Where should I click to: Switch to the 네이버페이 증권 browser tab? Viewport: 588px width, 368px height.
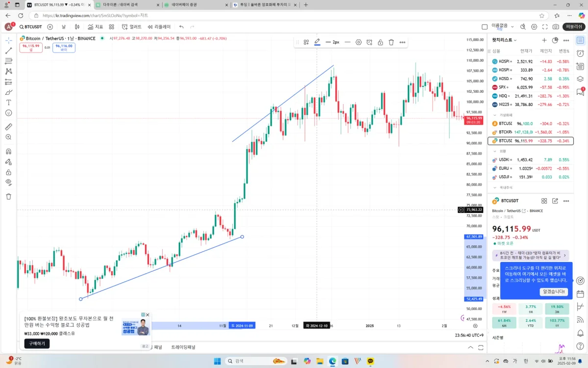tap(196, 4)
